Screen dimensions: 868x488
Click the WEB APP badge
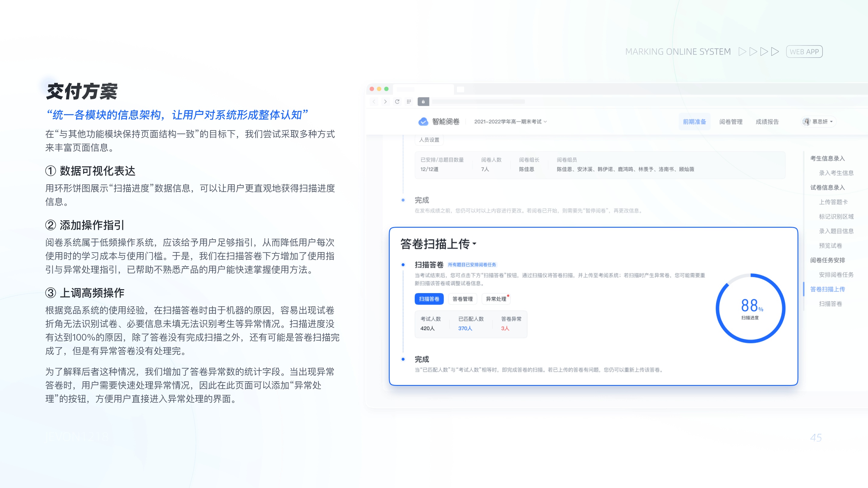coord(804,52)
